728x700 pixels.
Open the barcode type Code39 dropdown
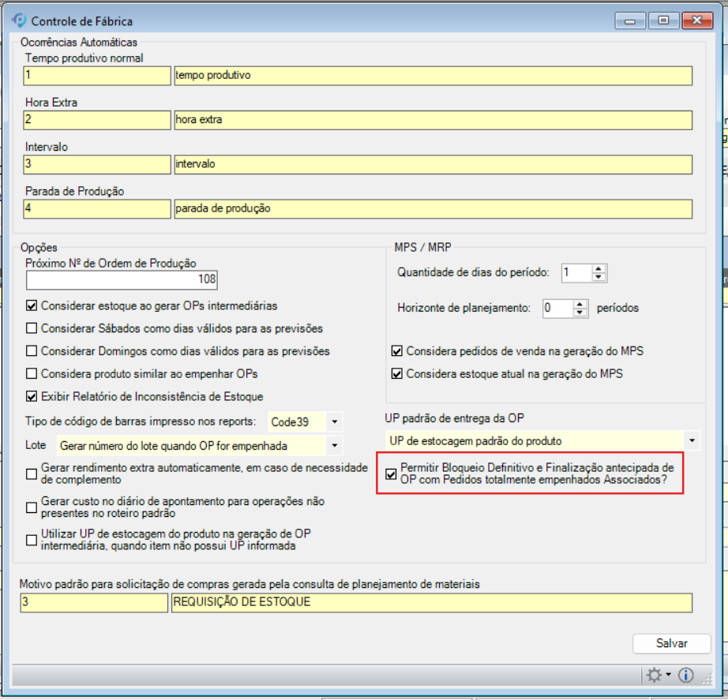334,421
